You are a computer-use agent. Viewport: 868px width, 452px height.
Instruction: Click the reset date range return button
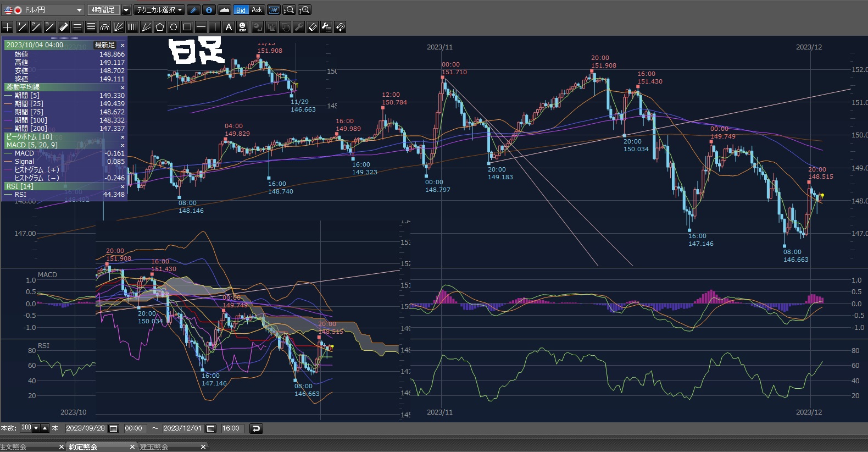(256, 428)
